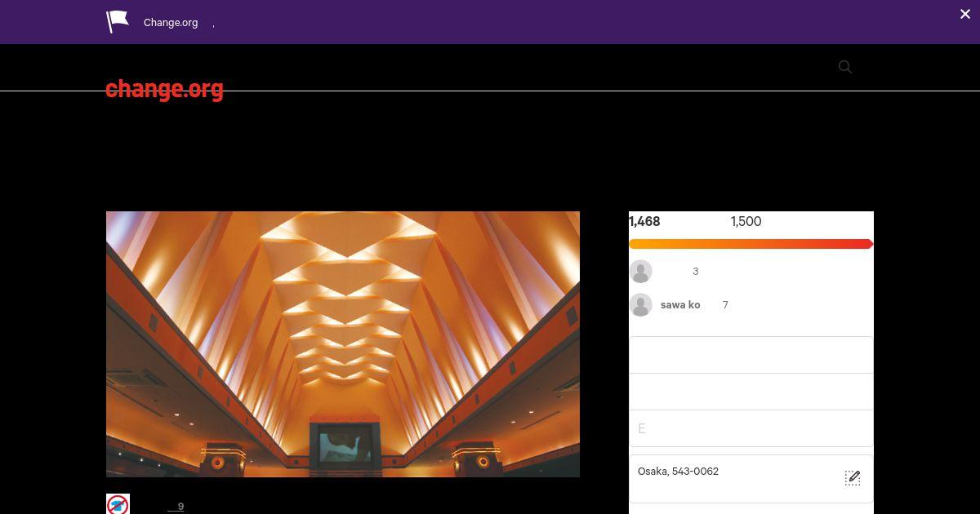This screenshot has width=980, height=514.
Task: Click the Change.org text in the purple banner
Action: pyautogui.click(x=171, y=23)
